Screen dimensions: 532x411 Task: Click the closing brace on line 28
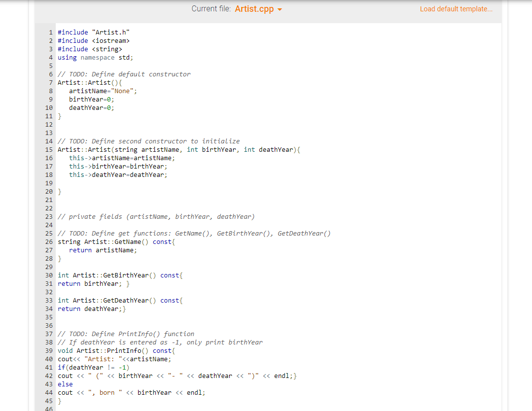[60, 259]
